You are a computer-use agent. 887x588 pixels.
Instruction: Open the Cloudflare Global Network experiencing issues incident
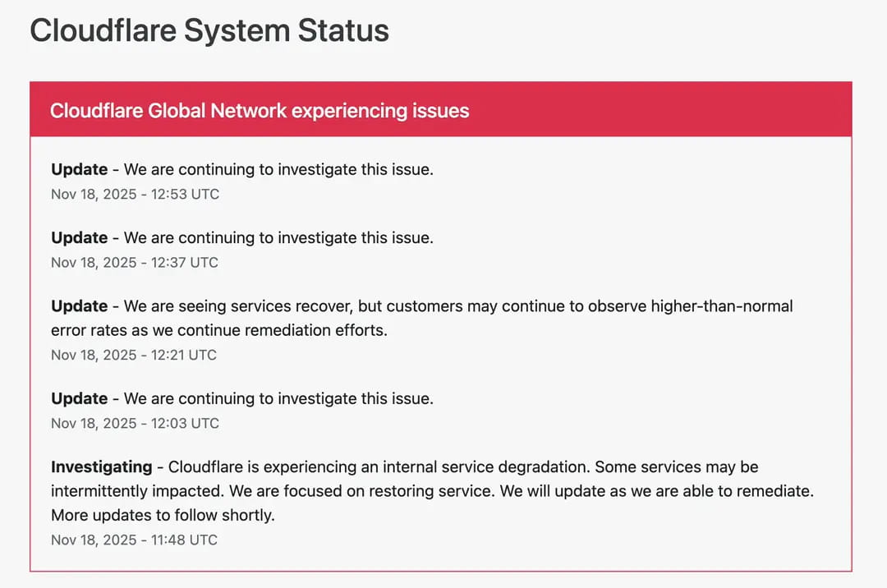pyautogui.click(x=260, y=111)
